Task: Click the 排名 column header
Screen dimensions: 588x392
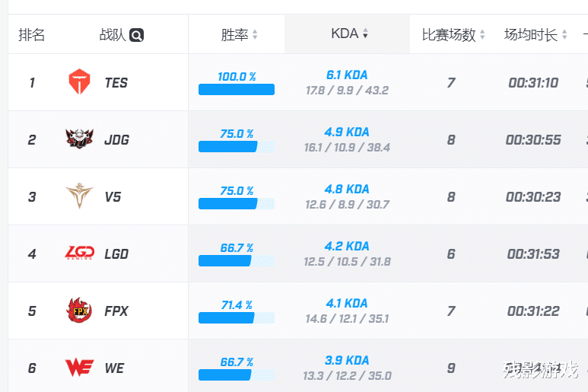Action: [32, 35]
